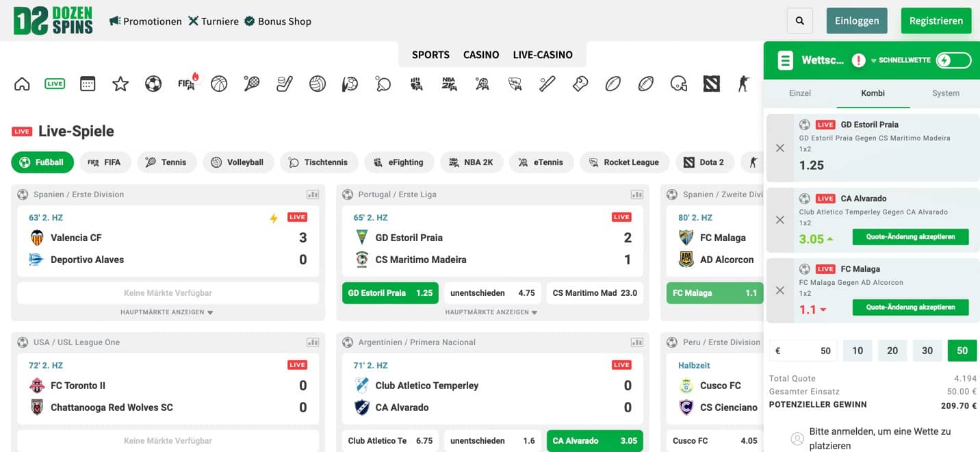Select the volleyball icon in sports bar
This screenshot has width=980, height=452.
click(318, 84)
